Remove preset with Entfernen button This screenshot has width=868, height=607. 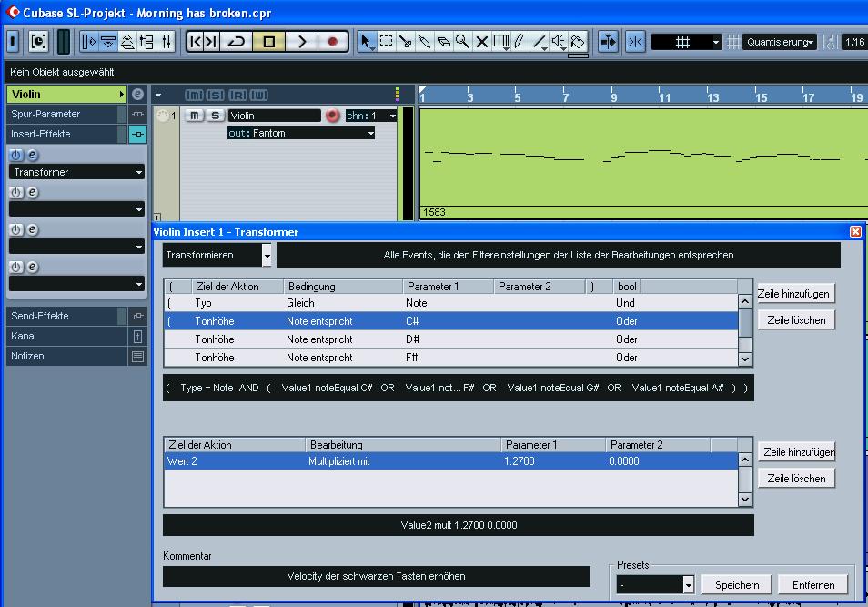click(812, 585)
